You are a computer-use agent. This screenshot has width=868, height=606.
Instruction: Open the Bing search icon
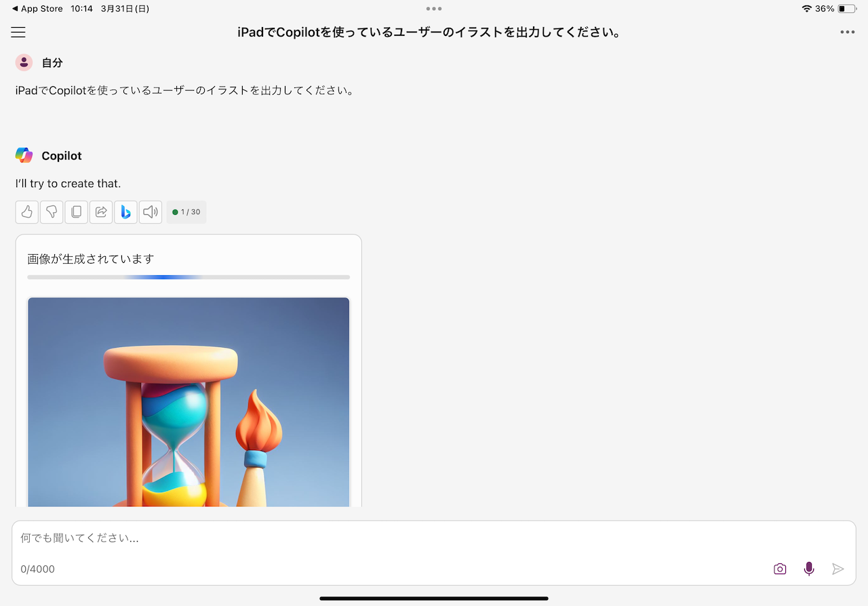pyautogui.click(x=126, y=212)
